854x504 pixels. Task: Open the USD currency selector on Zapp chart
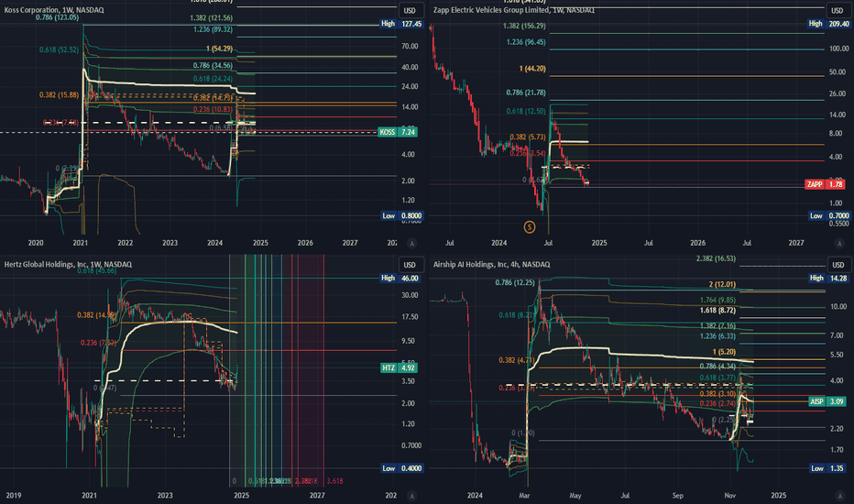(838, 10)
